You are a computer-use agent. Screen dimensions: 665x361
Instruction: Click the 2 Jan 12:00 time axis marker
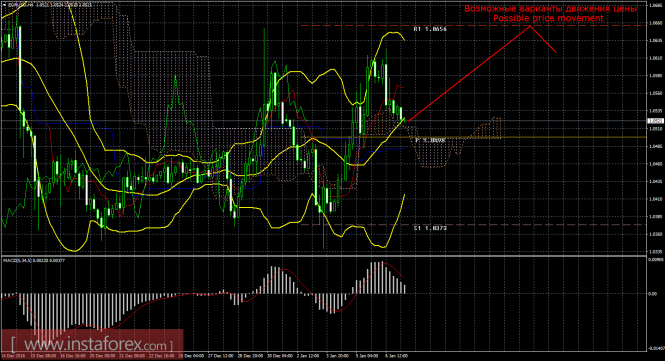click(x=307, y=356)
